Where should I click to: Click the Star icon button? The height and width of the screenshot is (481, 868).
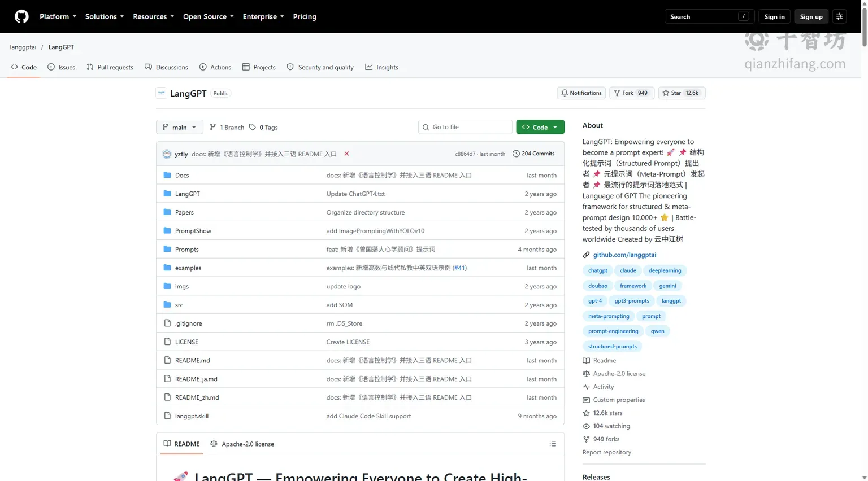[682, 93]
